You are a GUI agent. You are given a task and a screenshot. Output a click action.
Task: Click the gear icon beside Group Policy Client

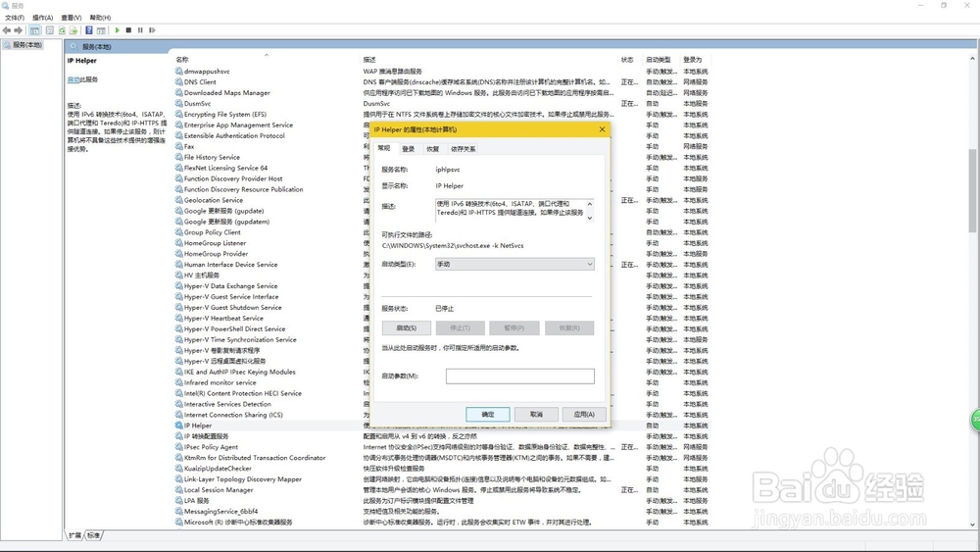178,232
